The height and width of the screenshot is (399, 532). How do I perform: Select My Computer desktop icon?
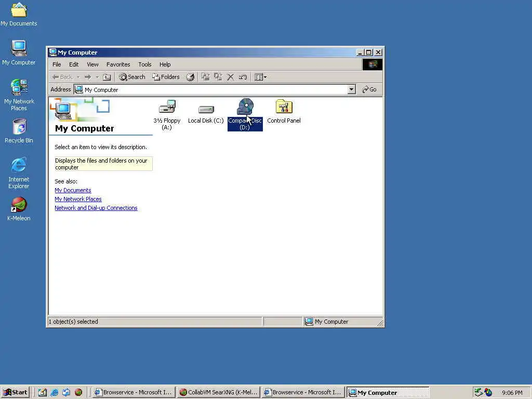pos(19,53)
